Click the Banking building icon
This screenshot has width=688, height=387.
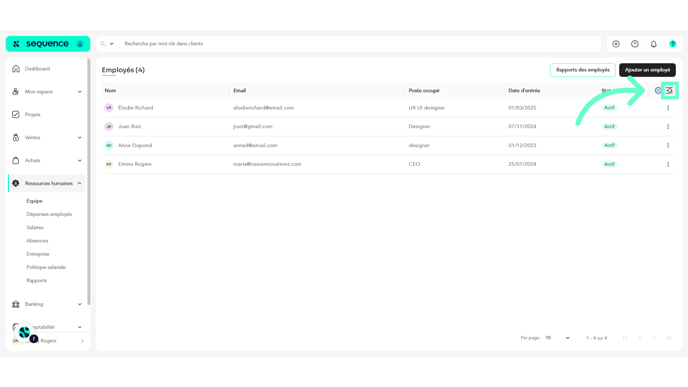pos(16,304)
